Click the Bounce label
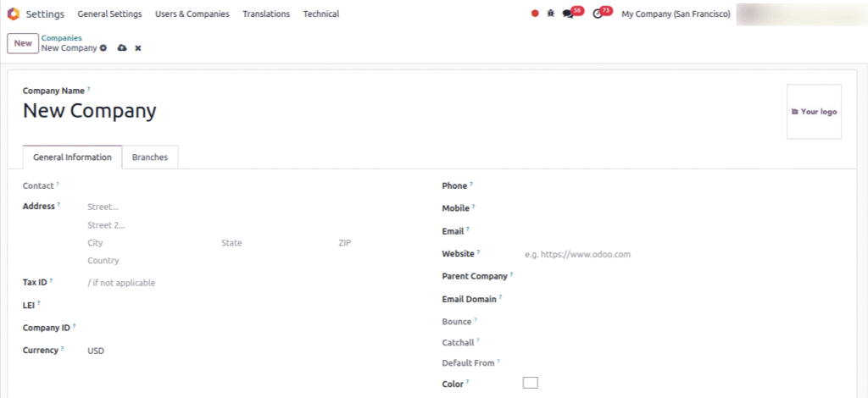This screenshot has width=868, height=398. click(x=457, y=322)
